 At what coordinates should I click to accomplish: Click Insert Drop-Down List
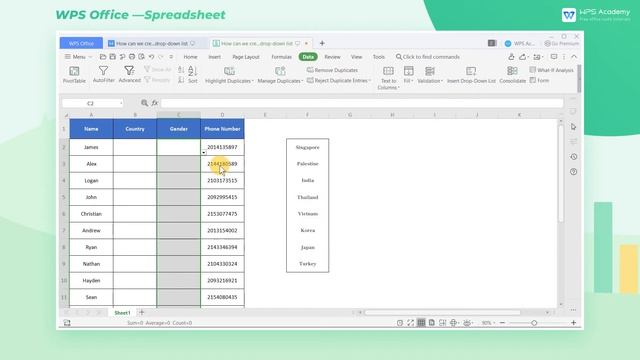471,75
